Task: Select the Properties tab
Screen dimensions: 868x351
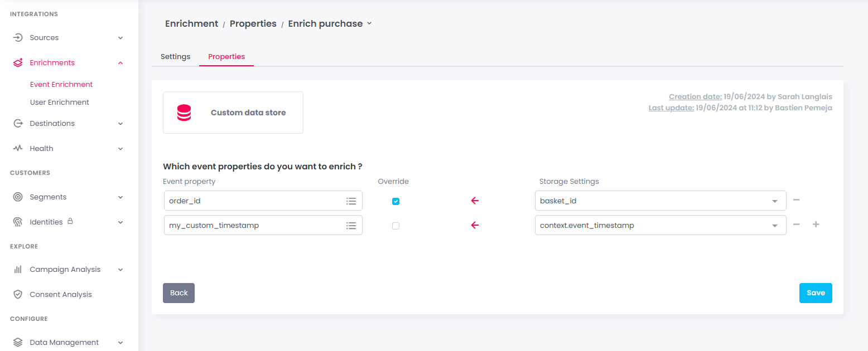Action: pos(226,57)
